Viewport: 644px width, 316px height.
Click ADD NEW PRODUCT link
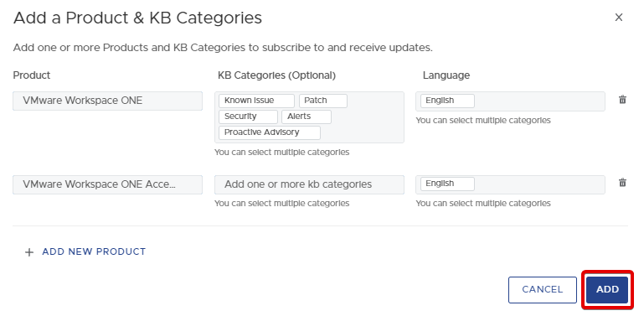click(94, 251)
